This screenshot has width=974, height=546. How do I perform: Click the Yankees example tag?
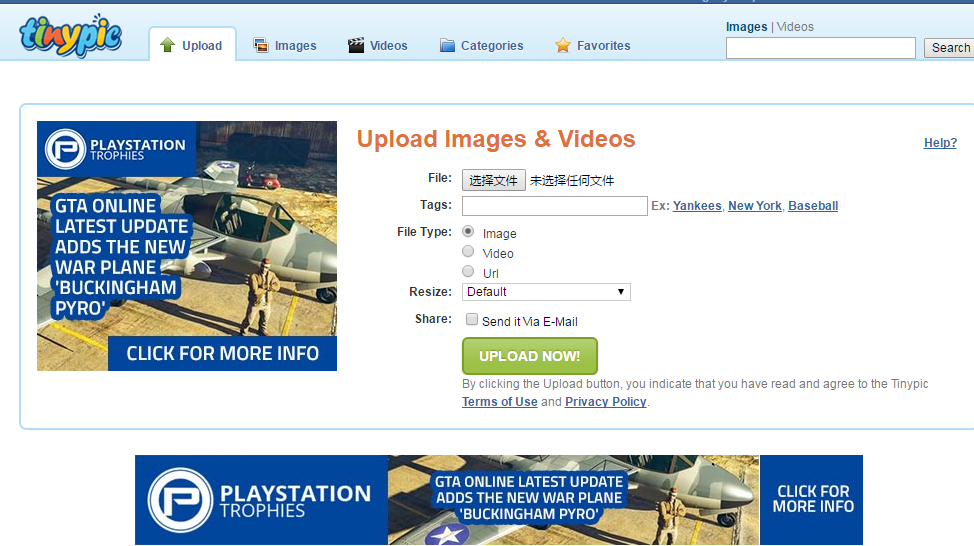[697, 206]
